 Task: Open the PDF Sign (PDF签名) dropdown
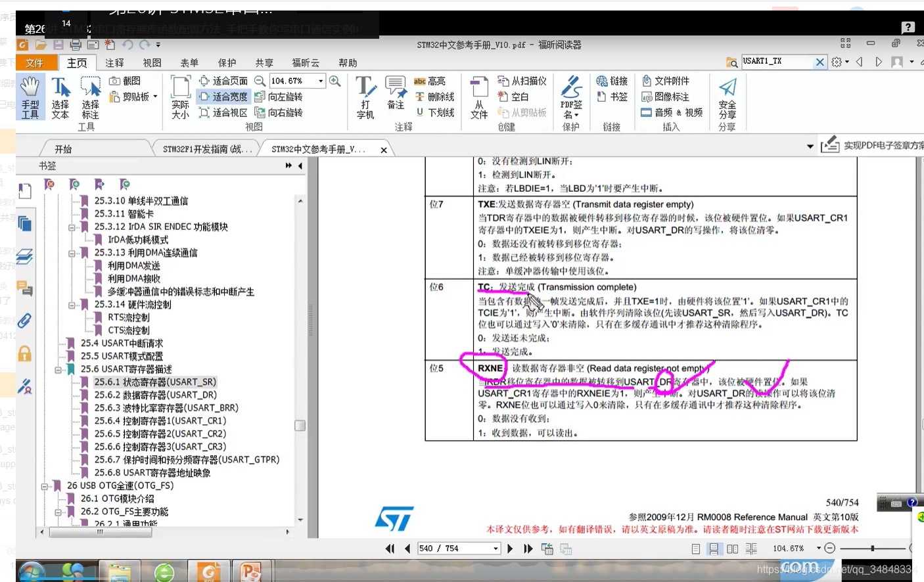tap(571, 97)
